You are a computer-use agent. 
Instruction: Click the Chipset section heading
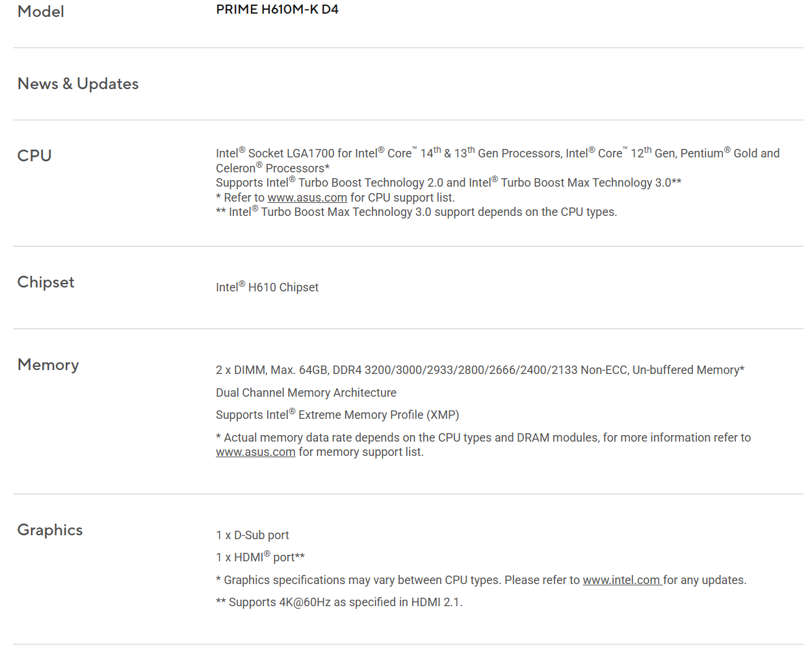pos(46,282)
